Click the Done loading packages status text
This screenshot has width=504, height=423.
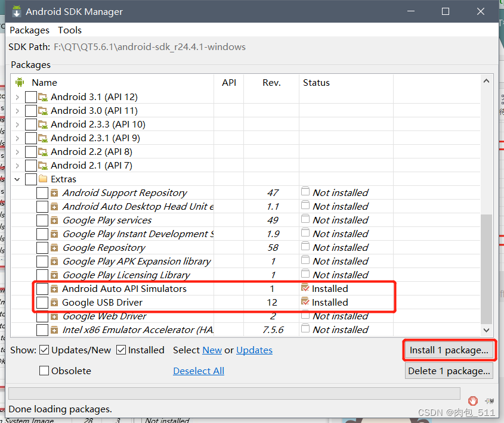pyautogui.click(x=60, y=409)
